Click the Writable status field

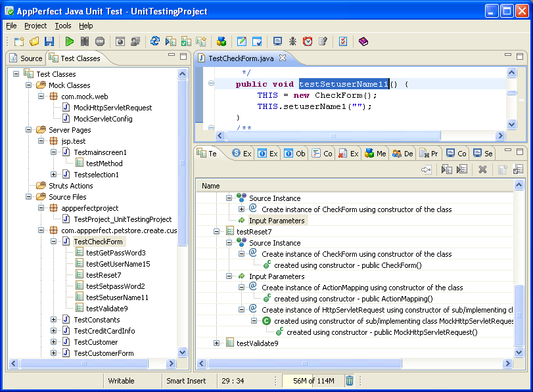pos(121,381)
